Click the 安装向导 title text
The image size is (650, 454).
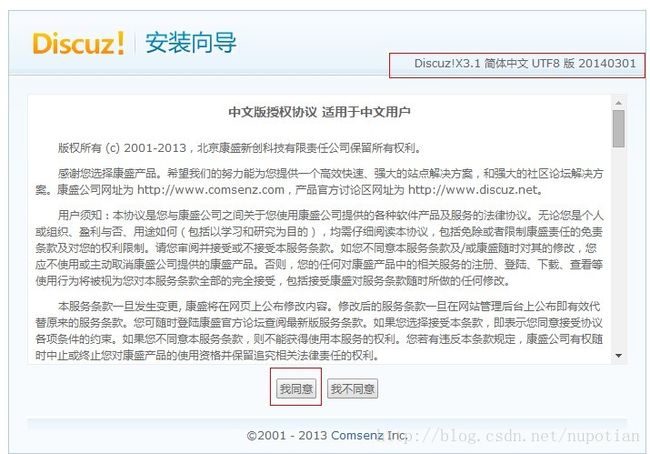tap(191, 43)
